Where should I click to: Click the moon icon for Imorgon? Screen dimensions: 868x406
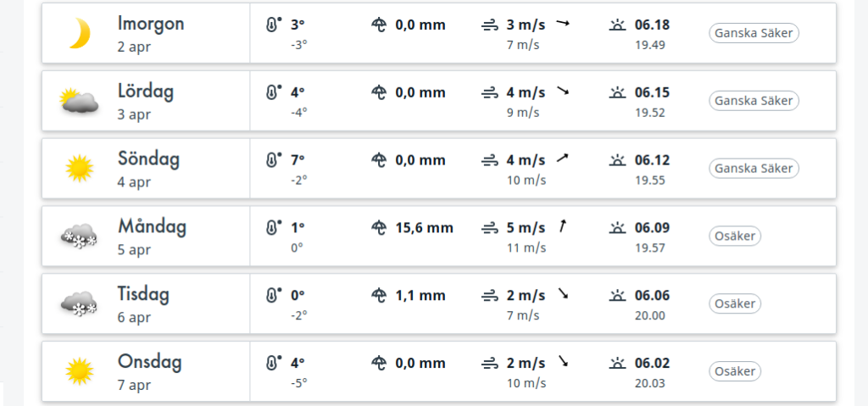(x=80, y=33)
